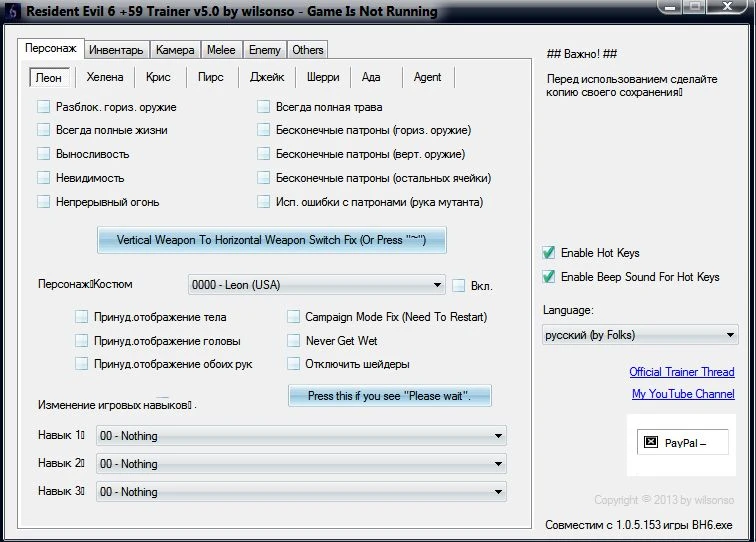Expand the Language dropdown
The image size is (756, 542).
[640, 335]
